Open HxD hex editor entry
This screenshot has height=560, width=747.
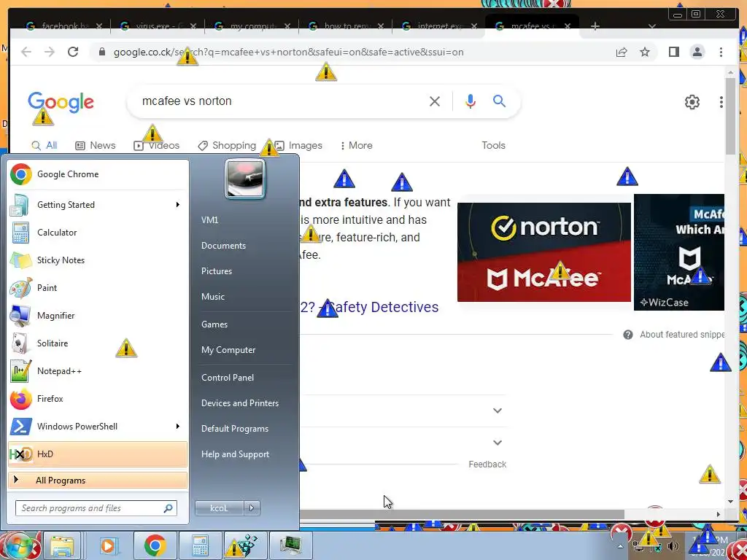[x=98, y=454]
